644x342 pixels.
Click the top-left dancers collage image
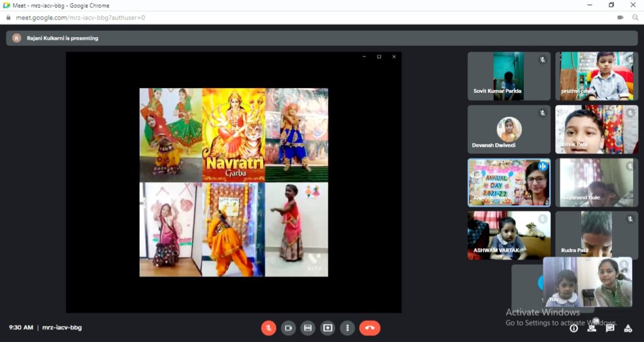tap(171, 135)
